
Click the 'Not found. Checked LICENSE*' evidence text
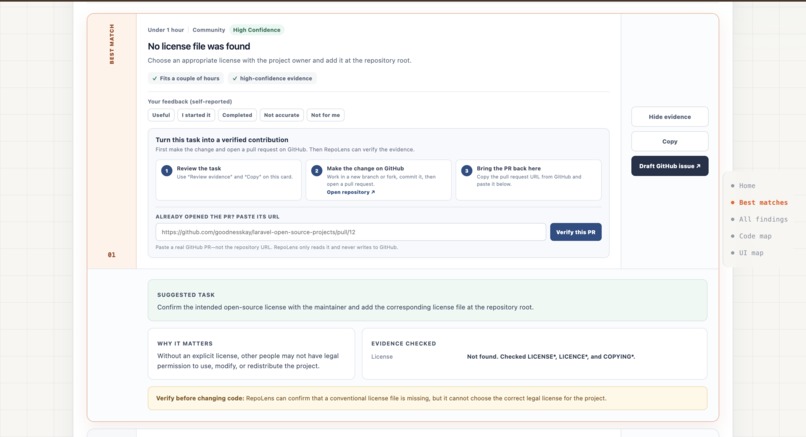[551, 356]
